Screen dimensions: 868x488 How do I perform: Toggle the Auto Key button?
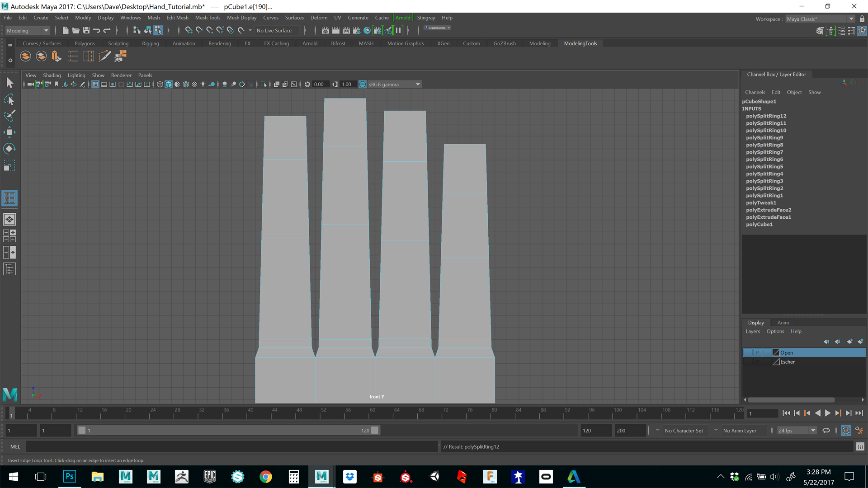[846, 431]
